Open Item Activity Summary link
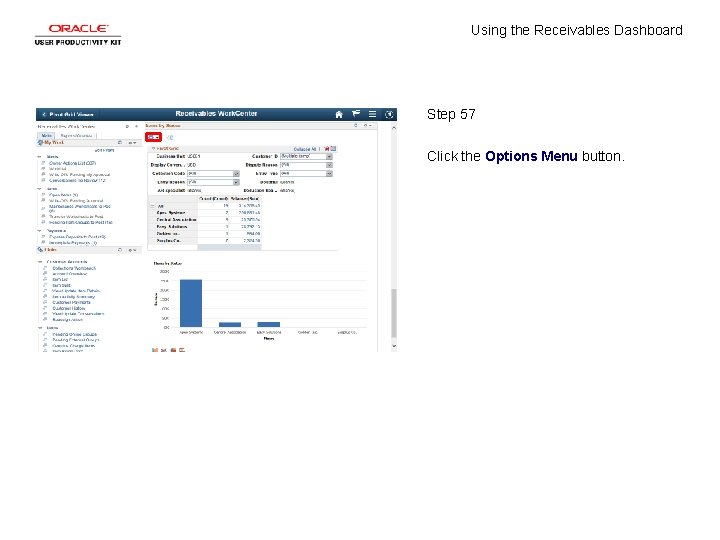 [x=73, y=297]
